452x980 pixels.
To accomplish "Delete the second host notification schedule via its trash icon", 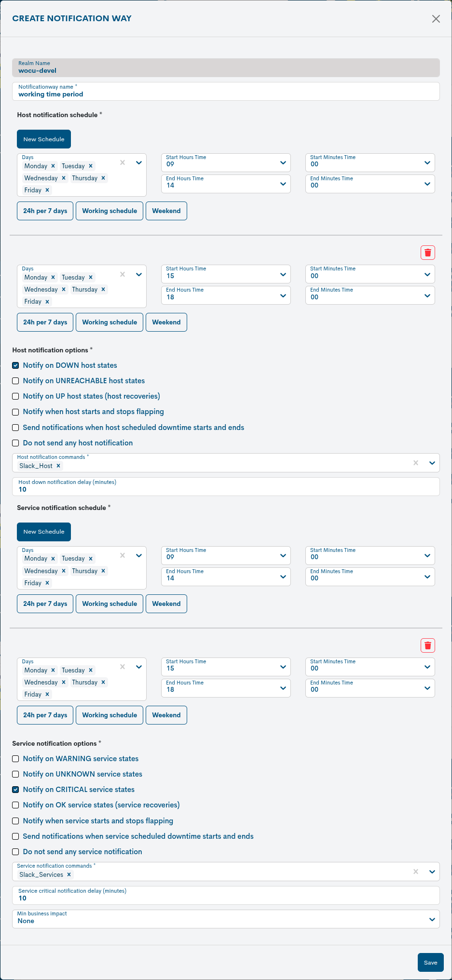I will pyautogui.click(x=427, y=253).
